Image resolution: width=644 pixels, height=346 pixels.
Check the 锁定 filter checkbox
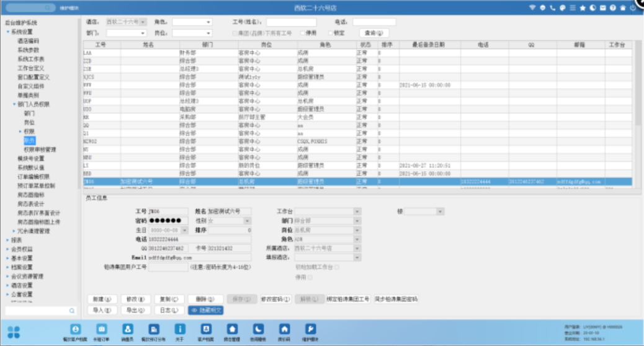coord(330,33)
